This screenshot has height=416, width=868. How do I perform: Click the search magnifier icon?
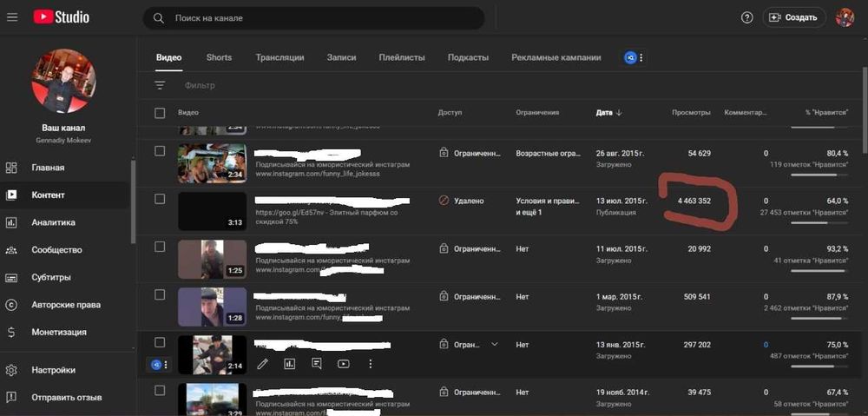coord(159,18)
